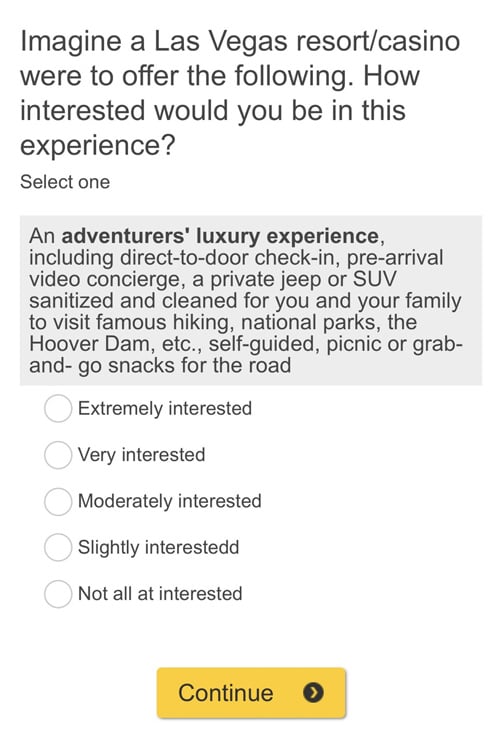Viewport: 500px width, 750px height.
Task: Mark the Slightly interestedd radio circle
Action: 58,547
